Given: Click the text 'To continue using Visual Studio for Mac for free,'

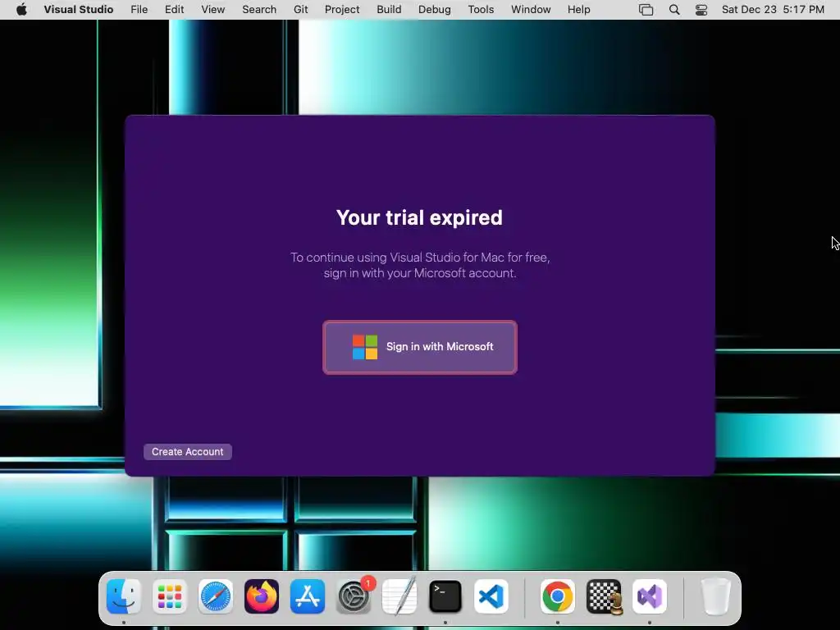Looking at the screenshot, I should pos(420,257).
